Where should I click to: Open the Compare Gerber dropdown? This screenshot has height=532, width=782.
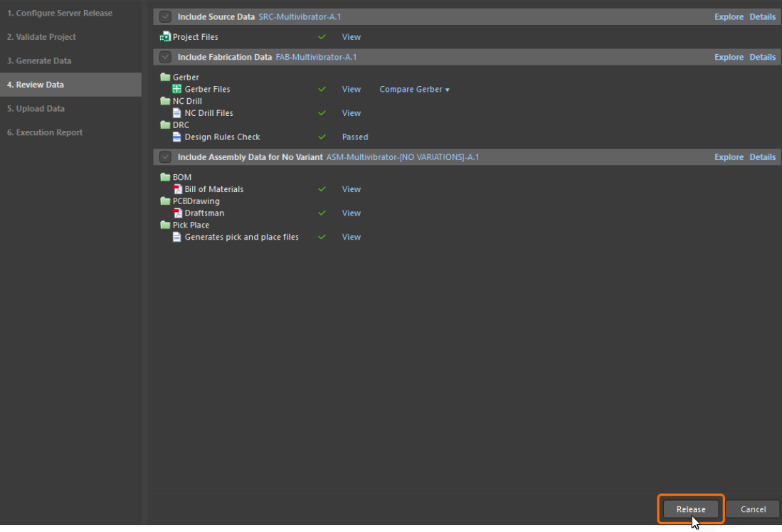tap(414, 90)
